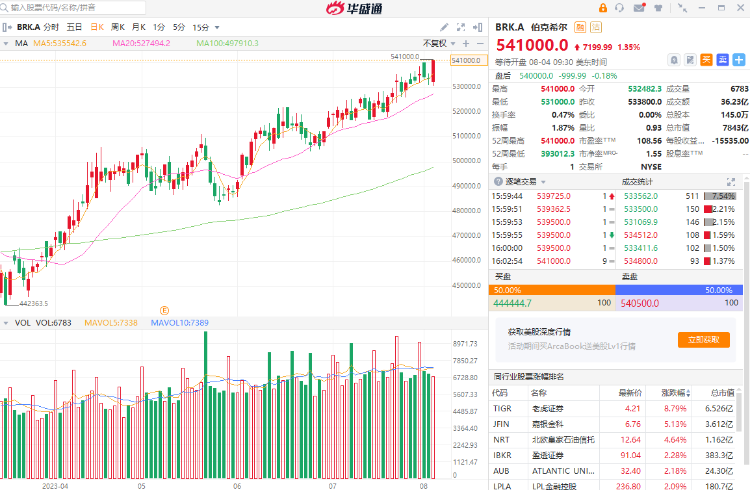Viewport: 750px width, 490px height.
Task: Zoom out chart with minus icon
Action: tap(480, 44)
